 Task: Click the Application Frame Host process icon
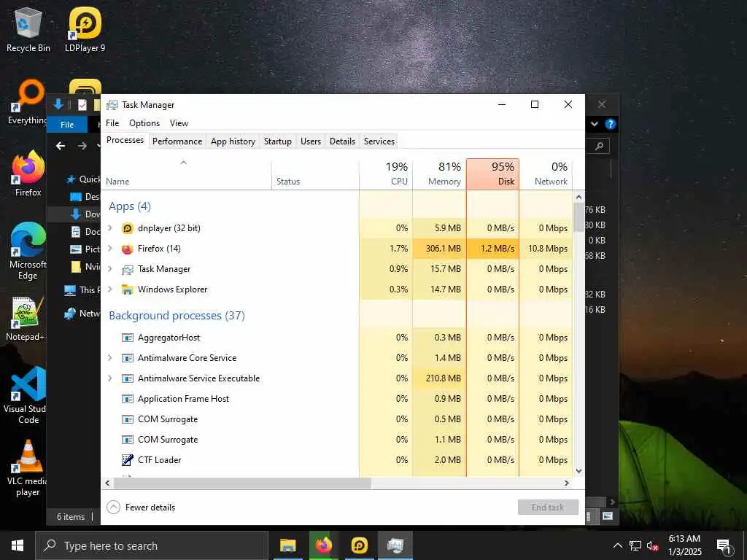[x=127, y=399]
